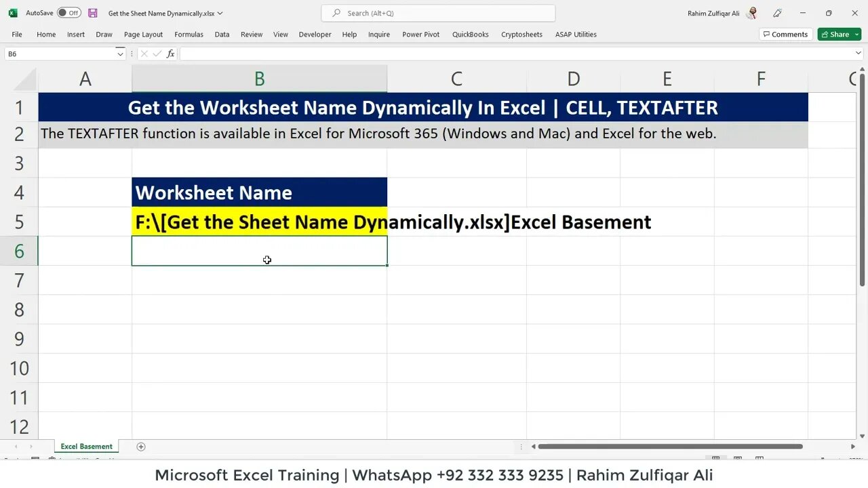Image resolution: width=868 pixels, height=488 pixels.
Task: Click the Share button
Action: 835,35
